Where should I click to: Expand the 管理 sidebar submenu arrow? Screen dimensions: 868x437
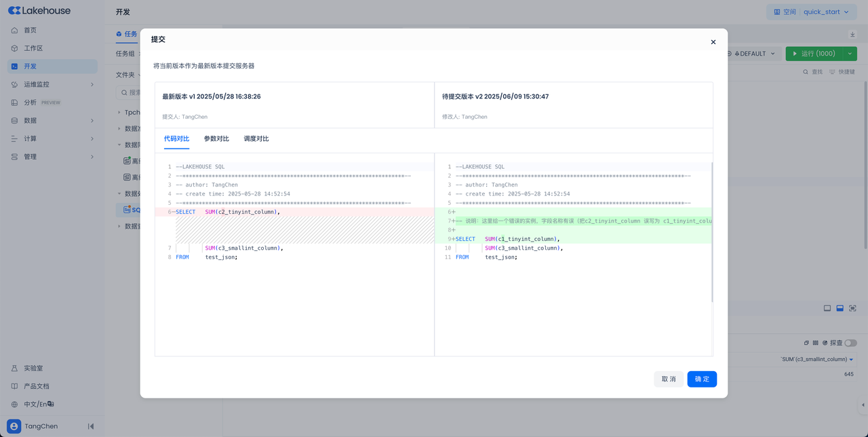(x=92, y=157)
